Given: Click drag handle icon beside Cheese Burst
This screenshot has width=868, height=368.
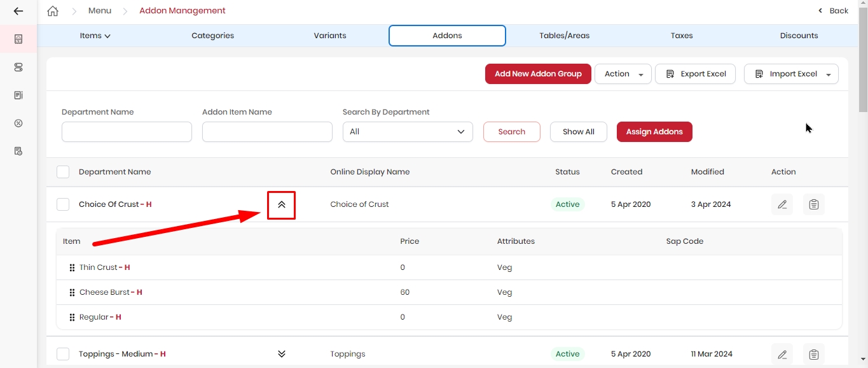Looking at the screenshot, I should 72,292.
